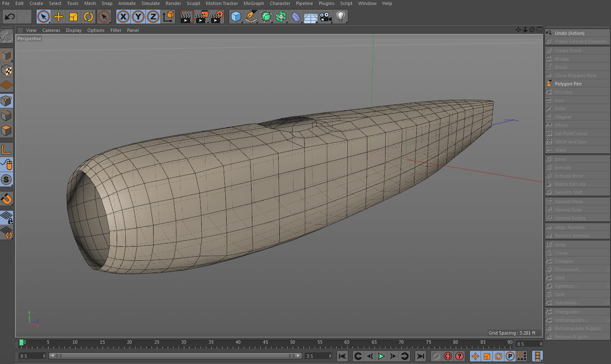The image size is (611, 364).
Task: Toggle Autokeying red button
Action: (447, 356)
